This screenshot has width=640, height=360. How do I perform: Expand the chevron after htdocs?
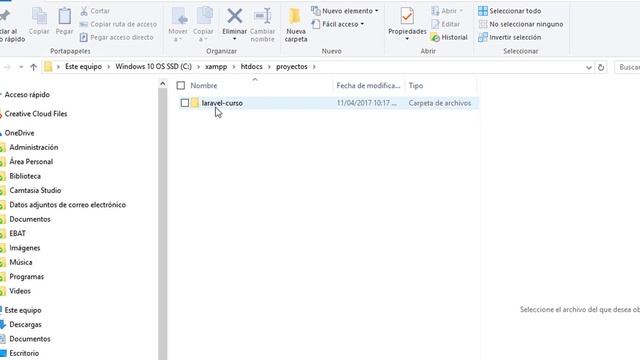pos(269,67)
